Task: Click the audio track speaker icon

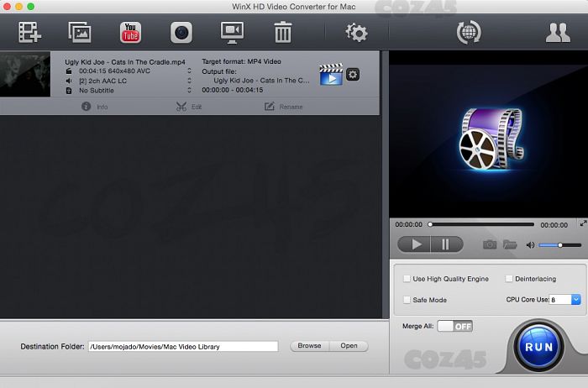Action: coord(69,81)
